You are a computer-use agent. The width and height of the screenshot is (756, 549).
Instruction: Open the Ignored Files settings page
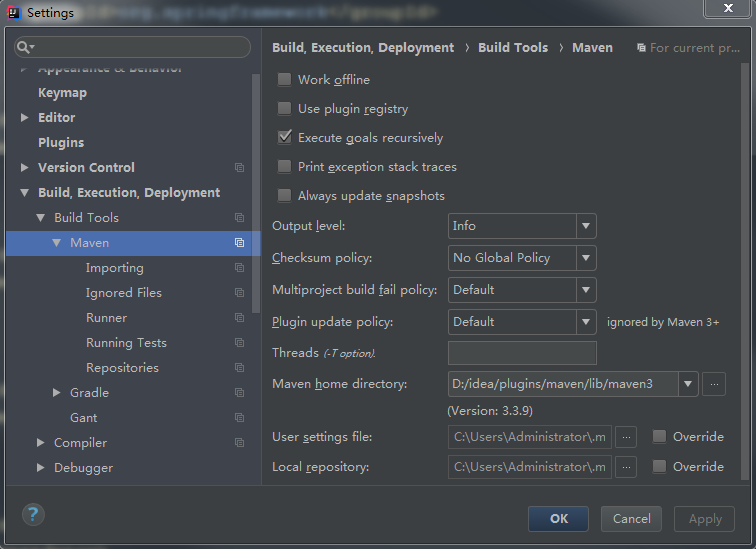point(123,293)
